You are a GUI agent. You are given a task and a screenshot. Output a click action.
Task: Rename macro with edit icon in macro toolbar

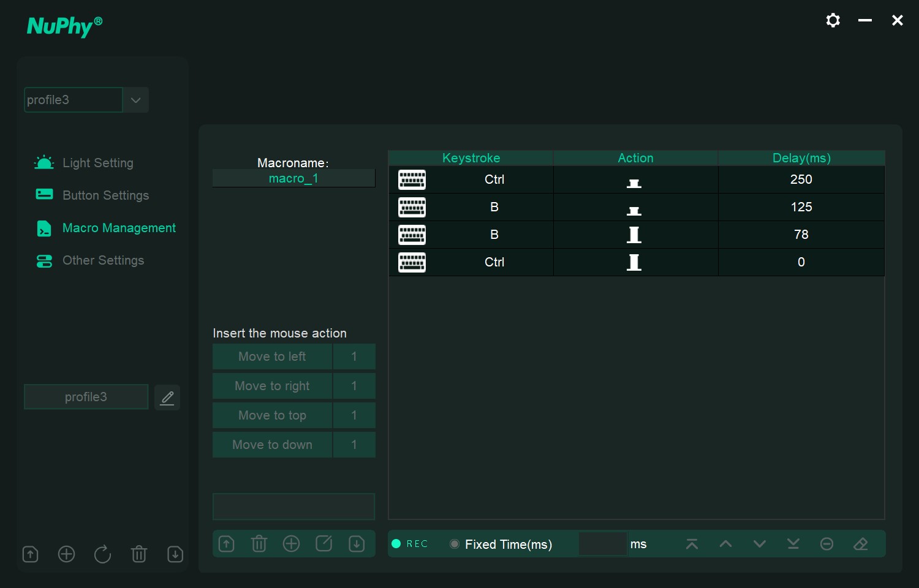click(x=324, y=543)
